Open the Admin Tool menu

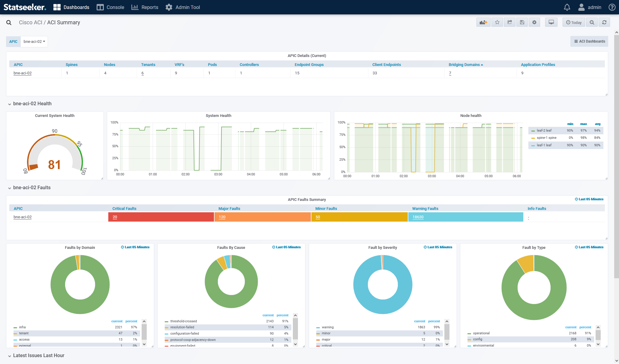click(183, 7)
